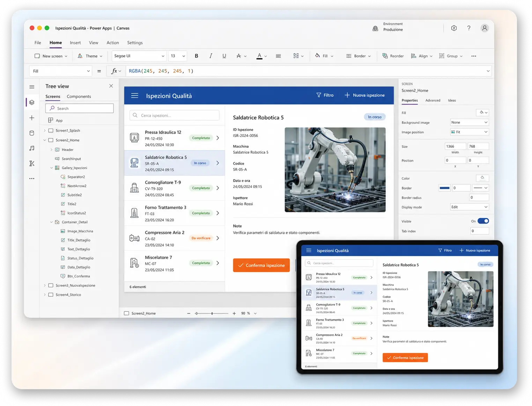Open app hamburger menu in Ispezioni Qualità header

click(x=135, y=95)
